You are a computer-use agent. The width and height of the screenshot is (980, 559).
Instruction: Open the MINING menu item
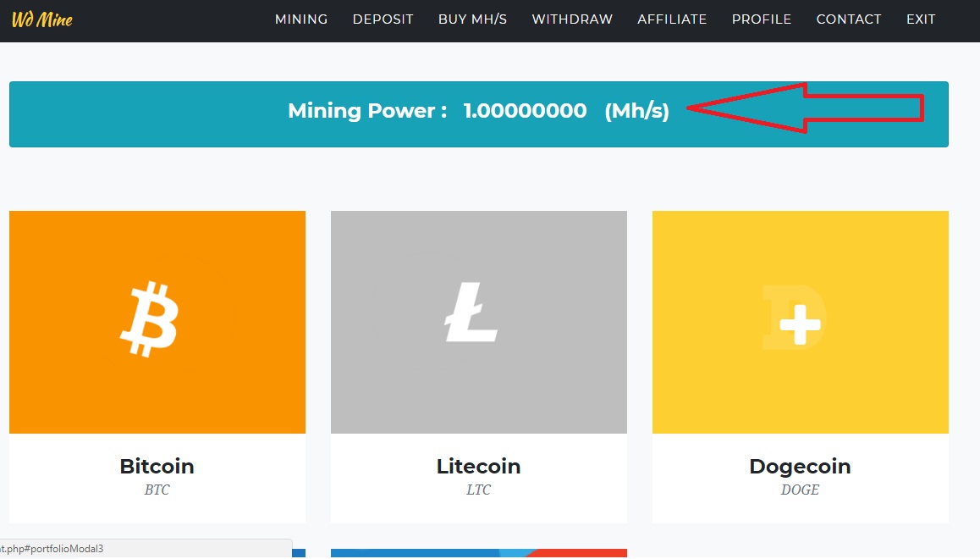pos(301,19)
